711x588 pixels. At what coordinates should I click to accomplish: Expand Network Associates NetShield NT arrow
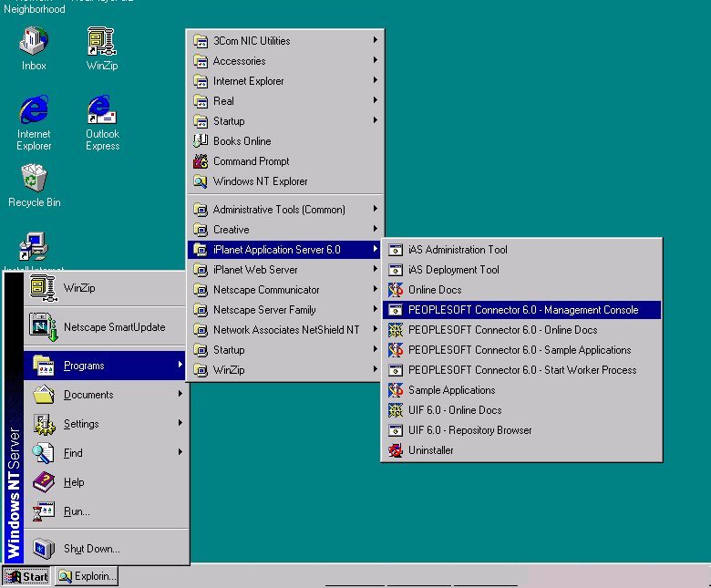click(x=376, y=329)
